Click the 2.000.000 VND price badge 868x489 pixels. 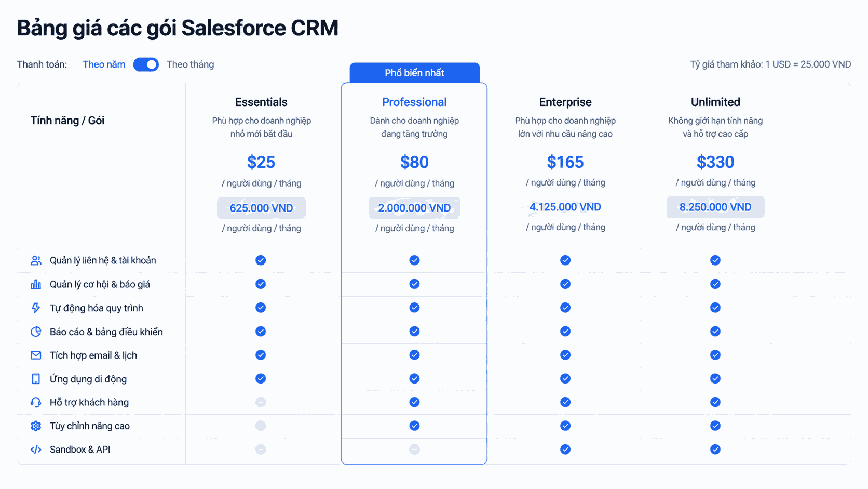click(x=414, y=208)
